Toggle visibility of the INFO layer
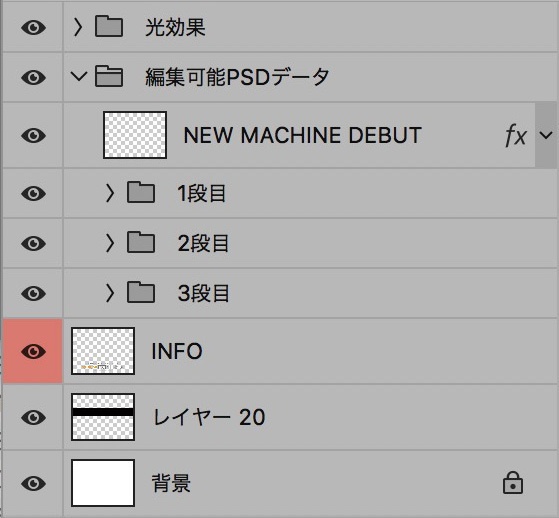The width and height of the screenshot is (559, 518). pyautogui.click(x=33, y=352)
